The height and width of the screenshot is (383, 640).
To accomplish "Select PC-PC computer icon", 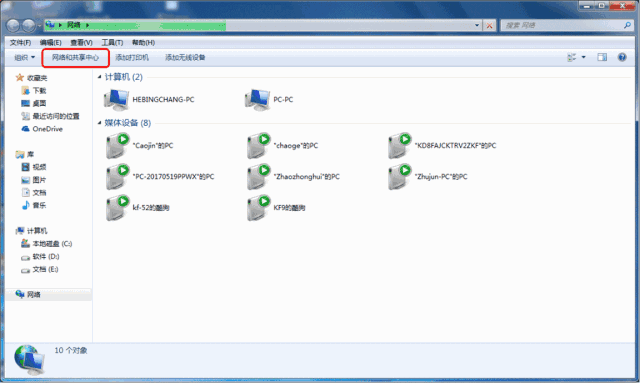I will click(x=258, y=100).
